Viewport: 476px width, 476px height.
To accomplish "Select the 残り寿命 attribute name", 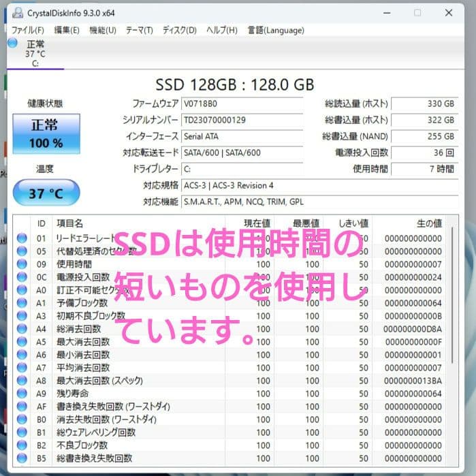I will [x=73, y=394].
